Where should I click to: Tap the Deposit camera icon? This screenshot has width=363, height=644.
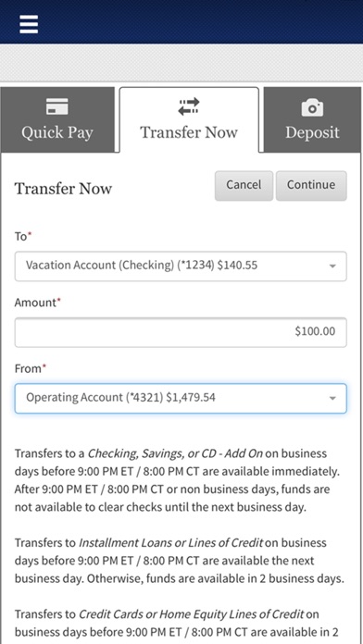click(312, 107)
